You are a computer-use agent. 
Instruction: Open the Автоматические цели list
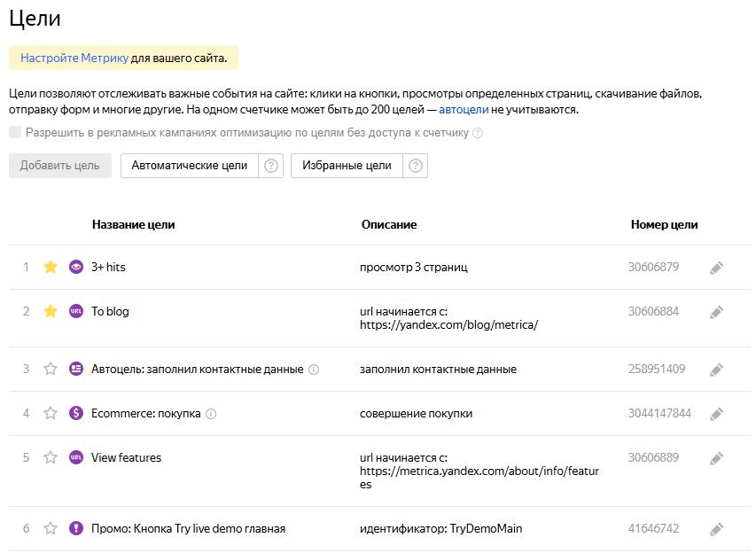[x=190, y=166]
